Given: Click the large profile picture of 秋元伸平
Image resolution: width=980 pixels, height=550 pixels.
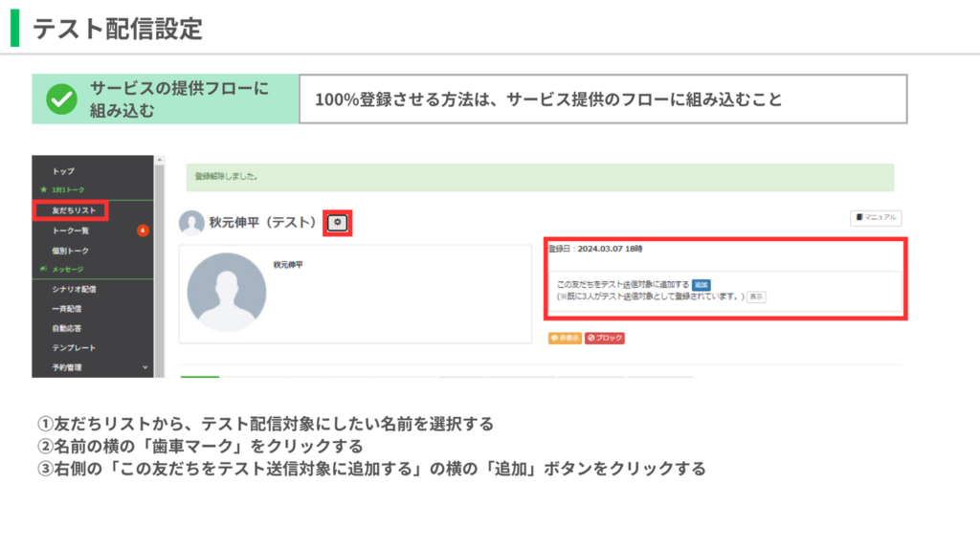Looking at the screenshot, I should [227, 294].
